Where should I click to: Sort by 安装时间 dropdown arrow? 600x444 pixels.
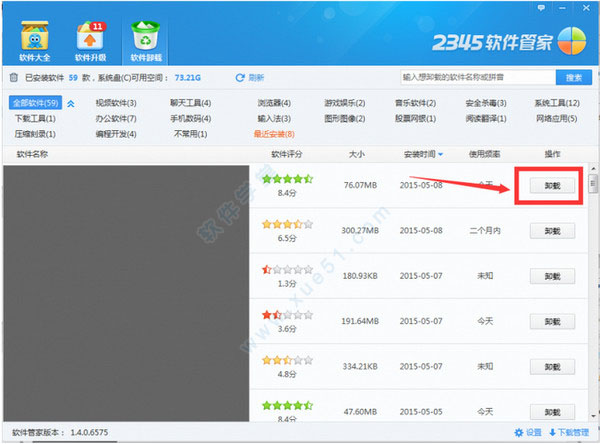(440, 154)
